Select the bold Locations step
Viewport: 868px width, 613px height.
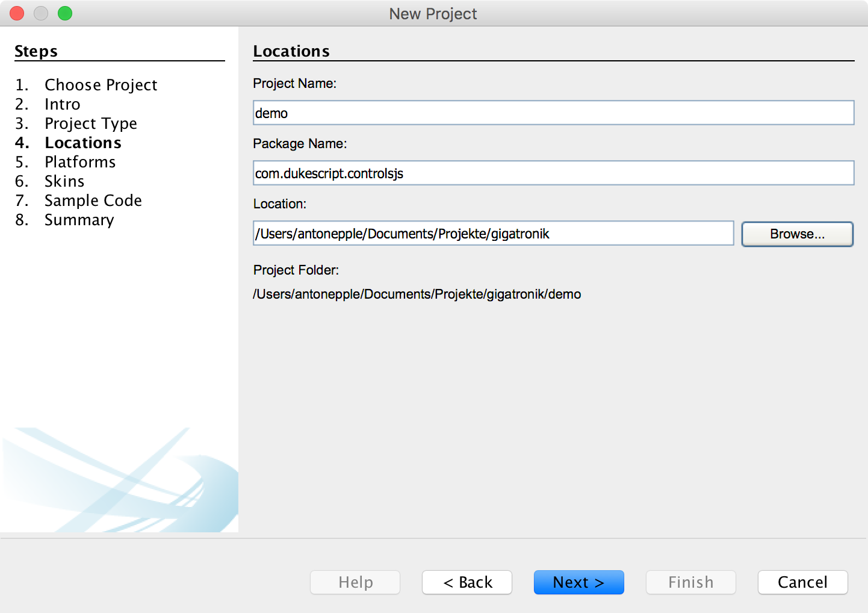pyautogui.click(x=83, y=143)
